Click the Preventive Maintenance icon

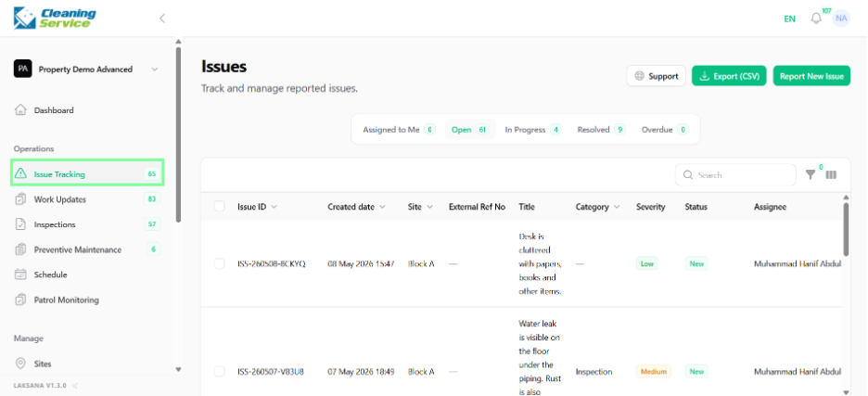pyautogui.click(x=20, y=249)
